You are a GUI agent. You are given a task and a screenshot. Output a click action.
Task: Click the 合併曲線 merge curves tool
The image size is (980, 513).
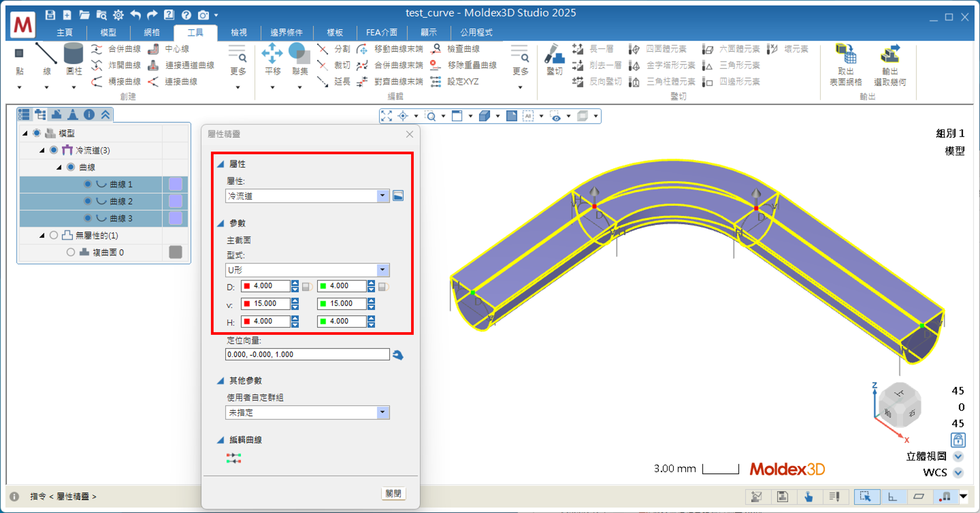(116, 49)
